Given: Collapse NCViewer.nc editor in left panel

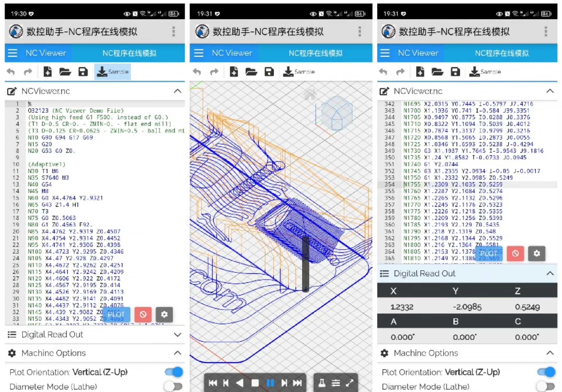Looking at the screenshot, I should pyautogui.click(x=177, y=91).
